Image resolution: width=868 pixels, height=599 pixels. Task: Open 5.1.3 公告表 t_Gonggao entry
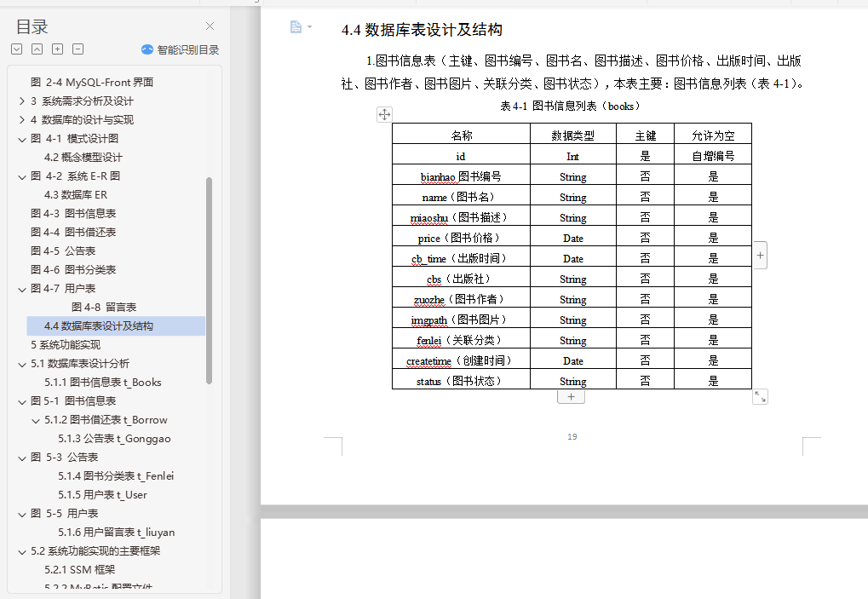coord(115,439)
